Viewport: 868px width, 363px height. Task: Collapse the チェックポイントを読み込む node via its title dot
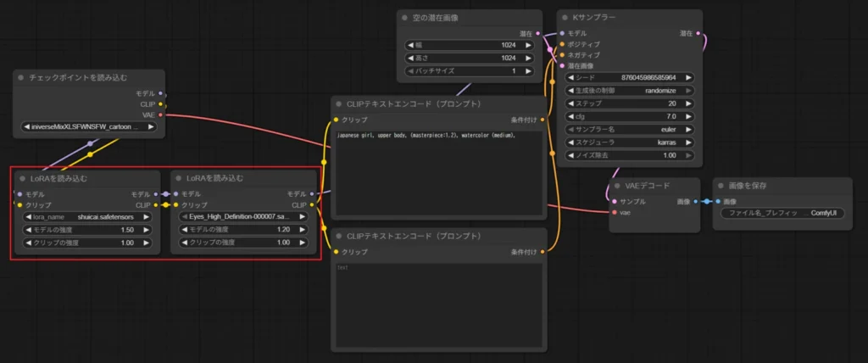click(21, 77)
